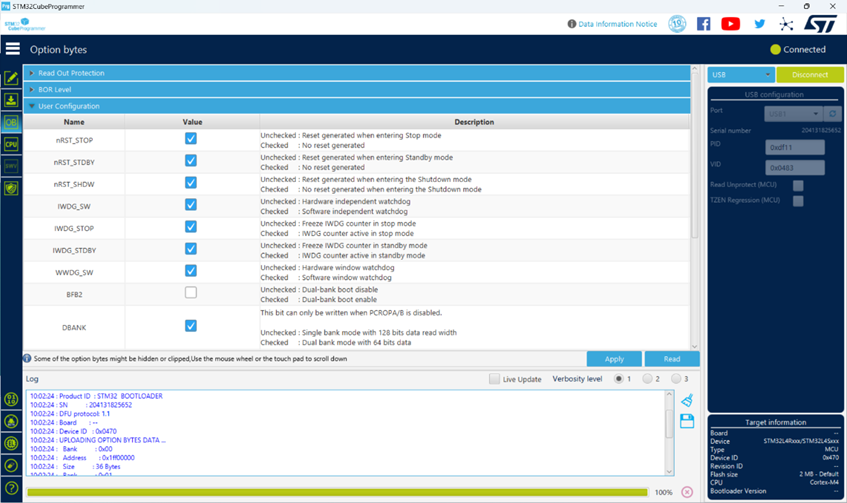Open the security shield sidebar icon
Screen dimensions: 847x503
coord(11,189)
